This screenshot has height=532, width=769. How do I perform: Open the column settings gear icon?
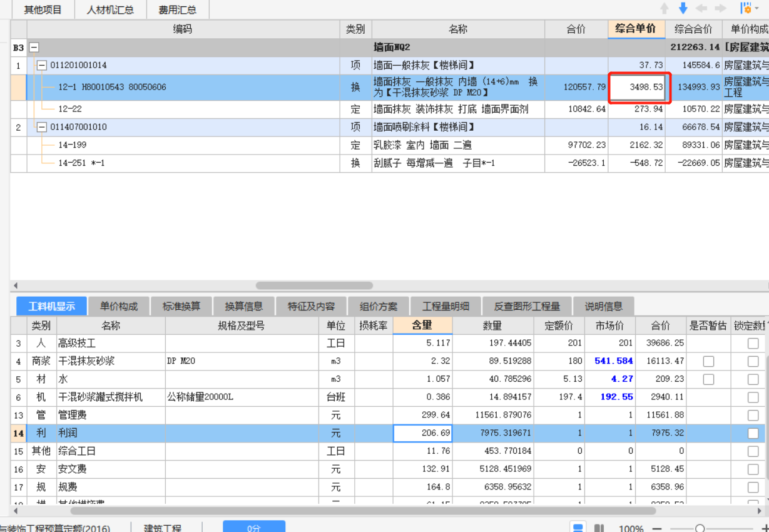point(745,8)
